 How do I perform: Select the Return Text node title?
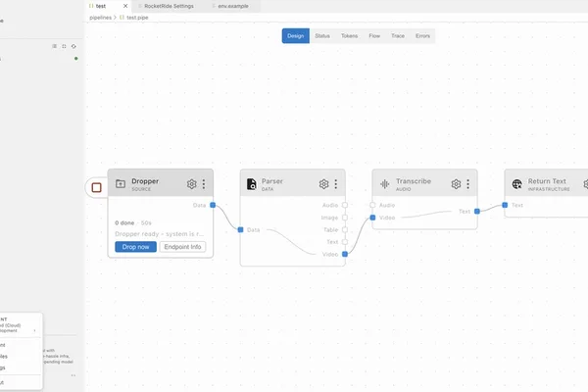pos(547,181)
